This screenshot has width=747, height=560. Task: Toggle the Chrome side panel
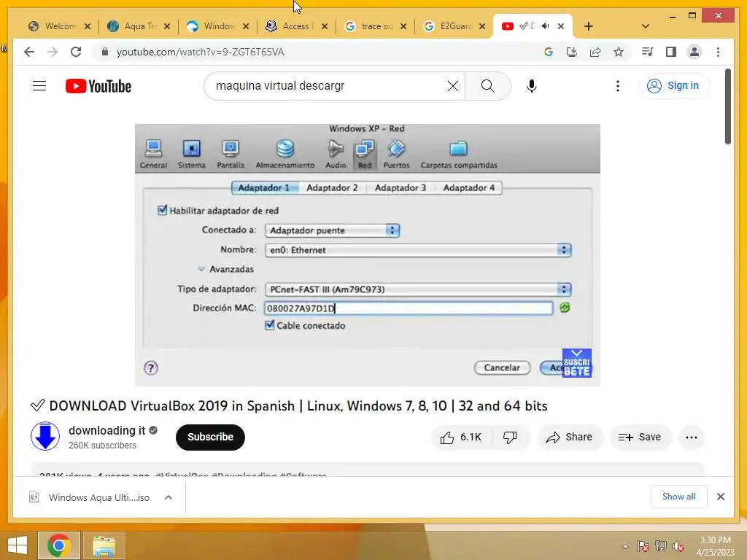[x=671, y=52]
